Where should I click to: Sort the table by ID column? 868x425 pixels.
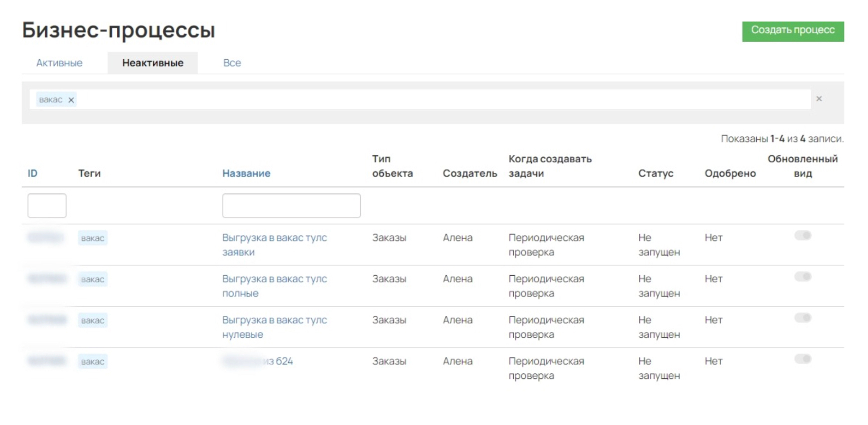33,173
